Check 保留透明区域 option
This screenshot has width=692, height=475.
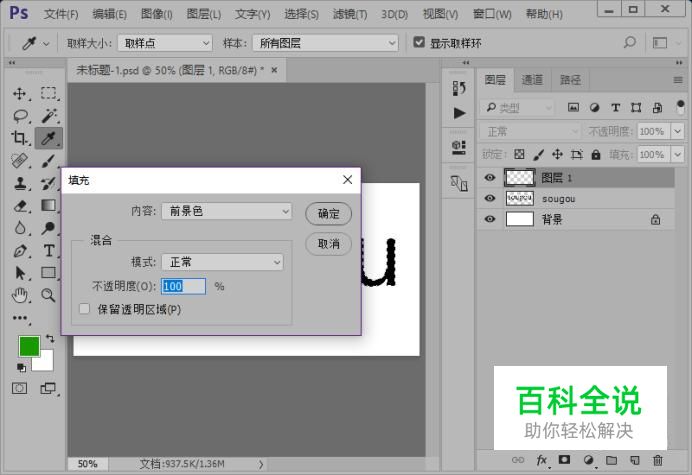84,309
